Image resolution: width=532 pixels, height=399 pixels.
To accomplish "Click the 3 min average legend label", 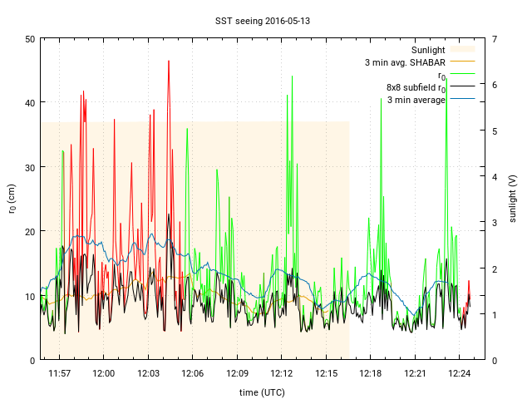I will (x=416, y=100).
